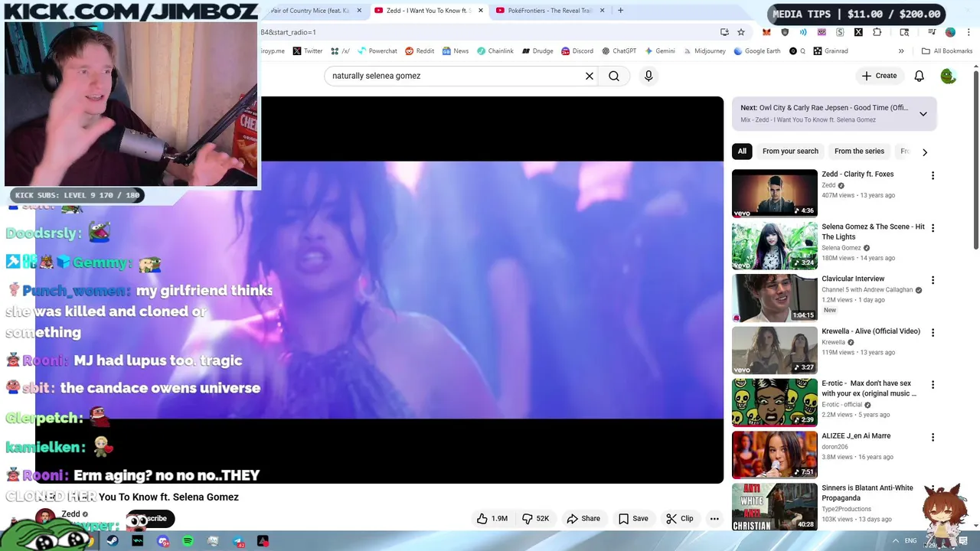
Task: Open options menu for Zedd - Clarity
Action: [x=933, y=175]
